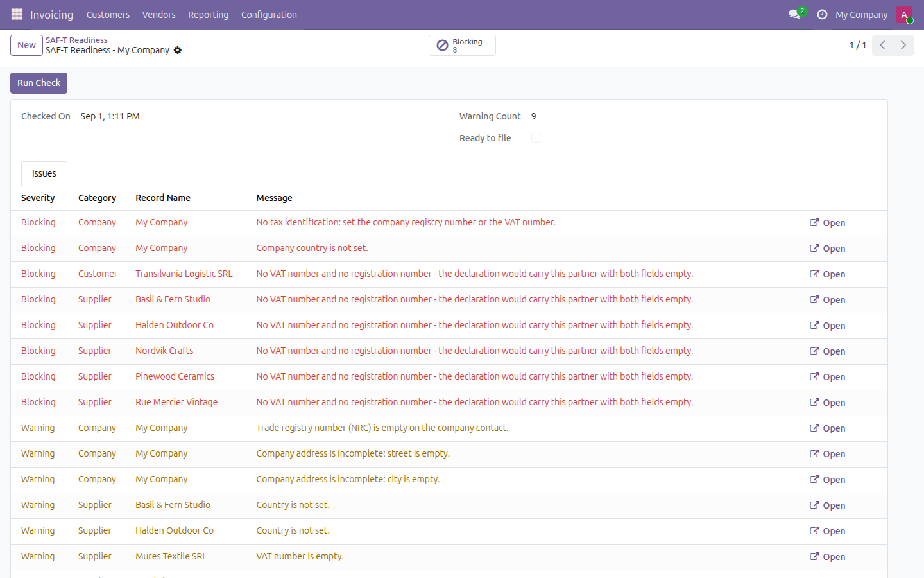Click the gear actions icon beside record title
924x578 pixels.
[x=178, y=50]
